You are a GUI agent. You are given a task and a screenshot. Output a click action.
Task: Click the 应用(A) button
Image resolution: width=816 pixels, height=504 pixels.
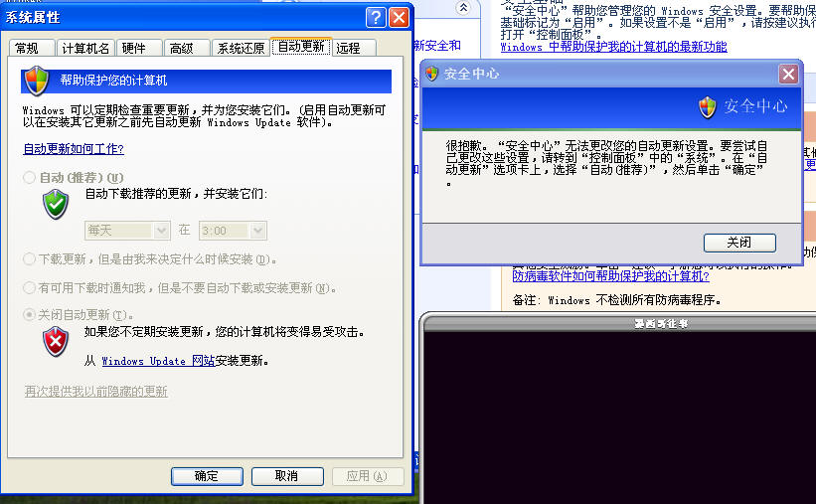coord(368,476)
